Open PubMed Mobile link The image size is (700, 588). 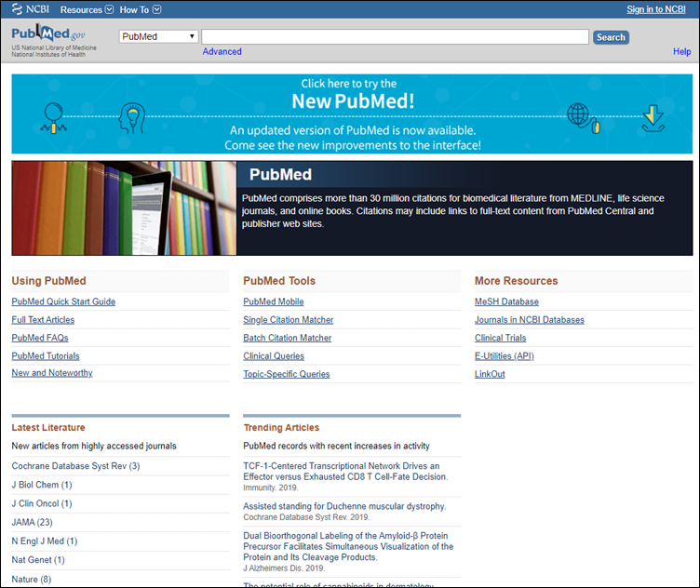pyautogui.click(x=274, y=301)
